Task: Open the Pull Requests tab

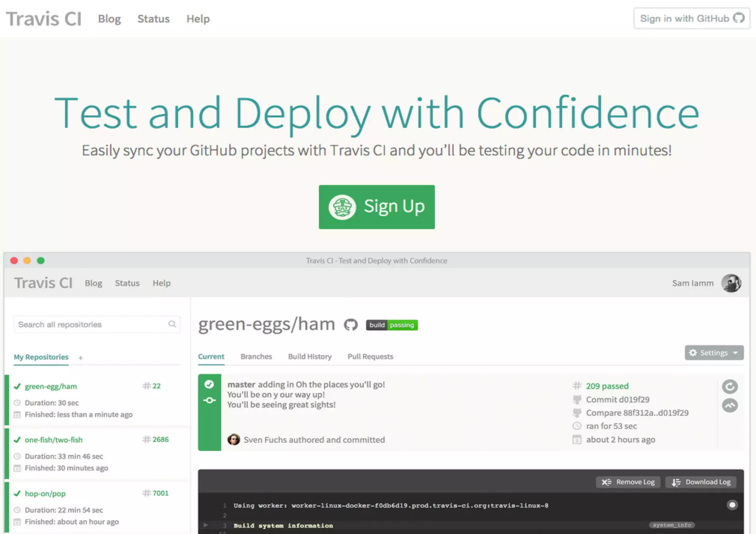Action: pyautogui.click(x=370, y=356)
